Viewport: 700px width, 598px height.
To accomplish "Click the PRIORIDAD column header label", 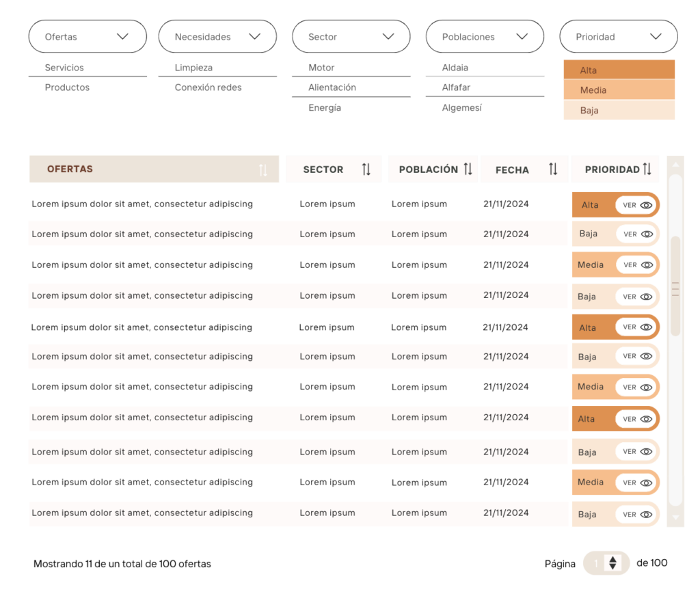I will point(612,169).
